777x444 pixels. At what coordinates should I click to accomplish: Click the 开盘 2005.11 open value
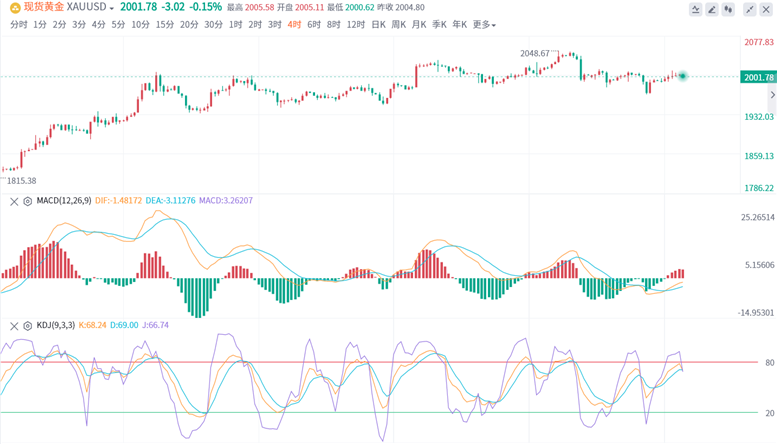tap(301, 7)
